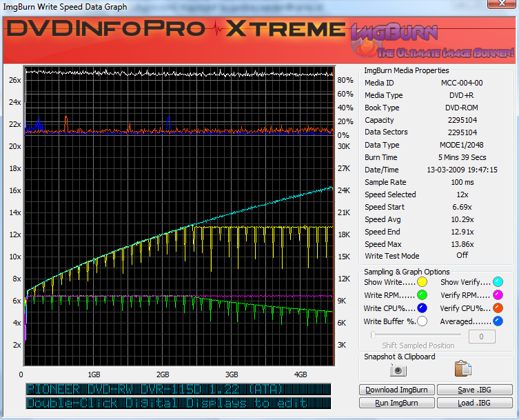
Task: Click the Media Type value DVD+R
Action: point(462,95)
